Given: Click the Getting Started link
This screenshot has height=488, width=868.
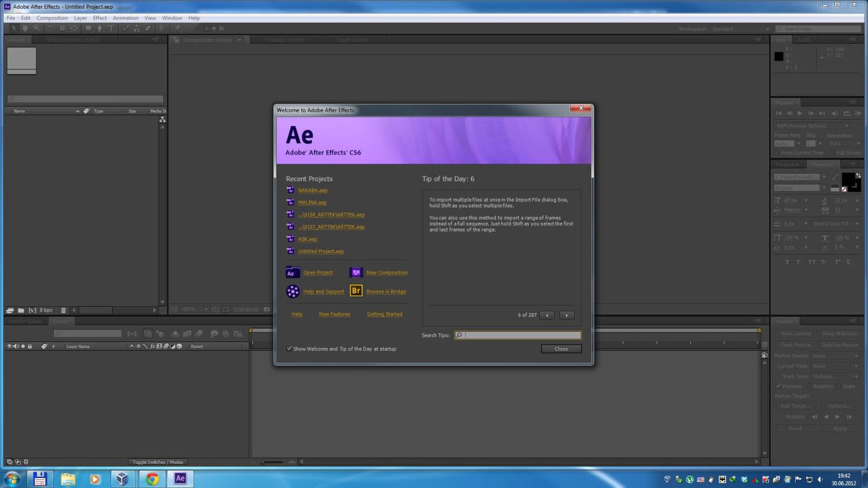Looking at the screenshot, I should coord(385,314).
